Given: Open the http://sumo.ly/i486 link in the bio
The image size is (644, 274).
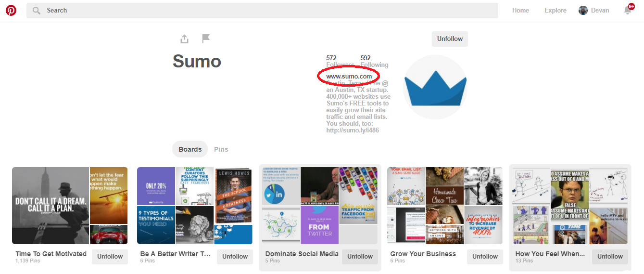Looking at the screenshot, I should [353, 130].
